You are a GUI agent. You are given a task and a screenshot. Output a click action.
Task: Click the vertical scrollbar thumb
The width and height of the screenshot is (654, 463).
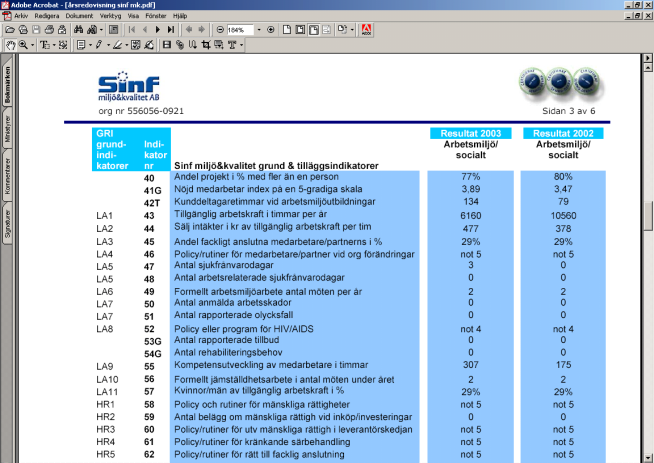coord(647,216)
